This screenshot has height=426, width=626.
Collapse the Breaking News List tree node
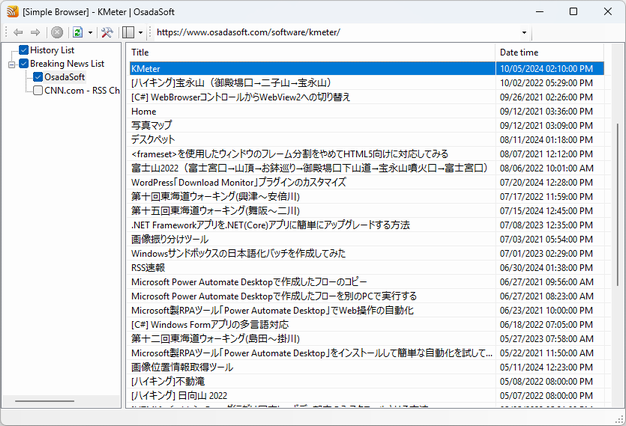pos(11,64)
